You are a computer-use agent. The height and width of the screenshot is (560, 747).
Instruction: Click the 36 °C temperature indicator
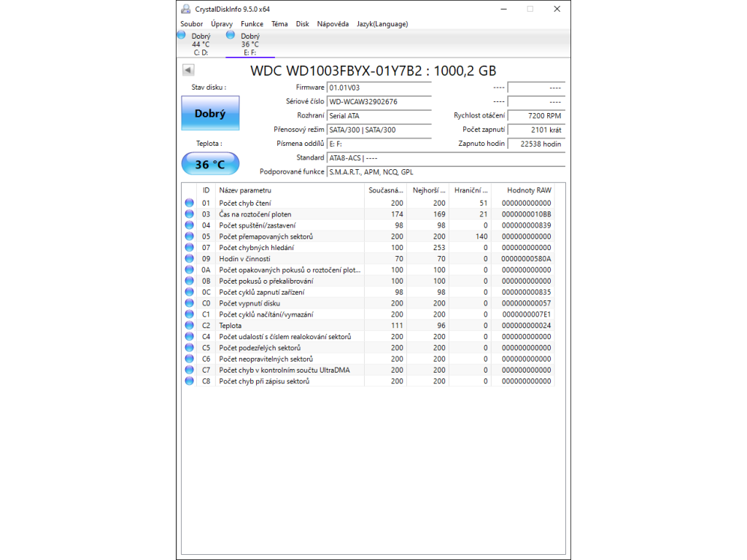(210, 164)
